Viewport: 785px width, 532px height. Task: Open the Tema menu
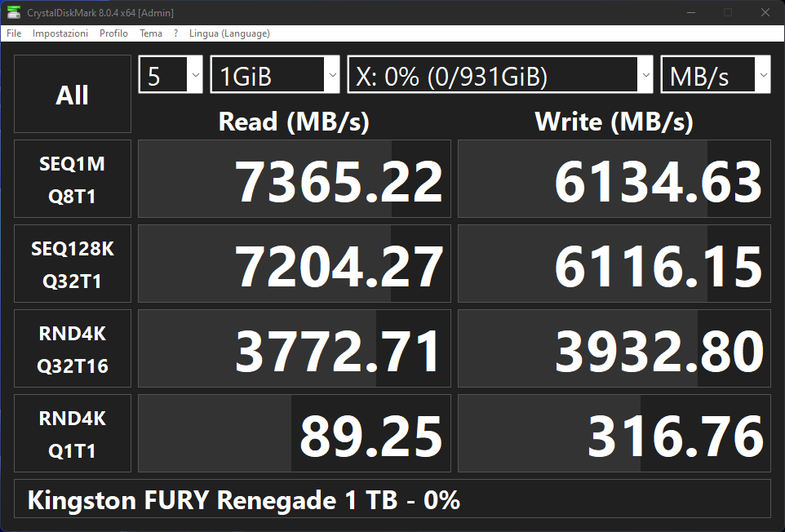tap(151, 33)
